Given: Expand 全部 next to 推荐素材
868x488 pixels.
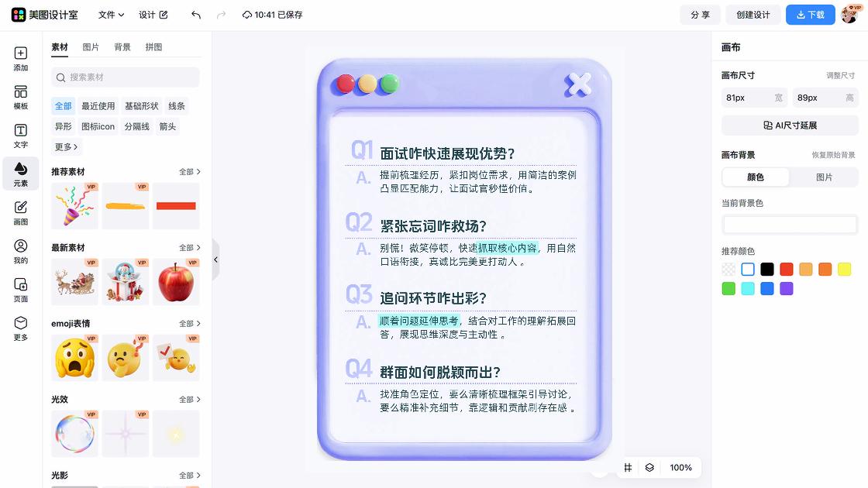Looking at the screenshot, I should coord(190,171).
